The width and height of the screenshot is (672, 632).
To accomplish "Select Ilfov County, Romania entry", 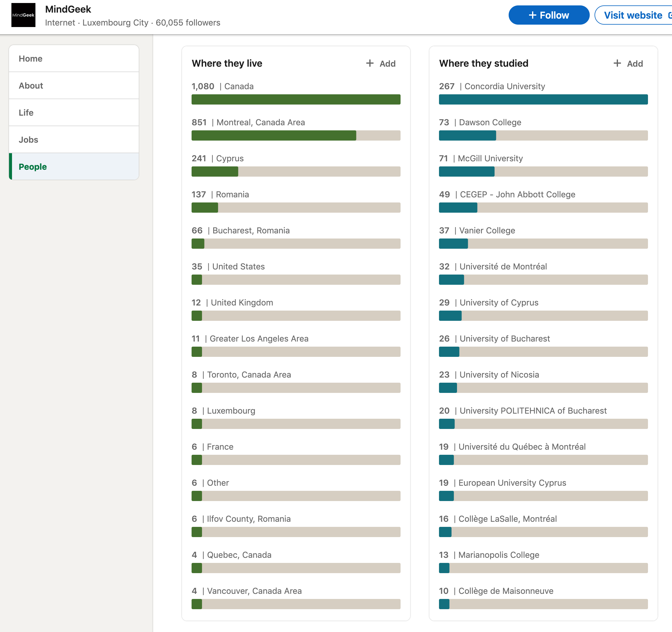I will coord(296,525).
